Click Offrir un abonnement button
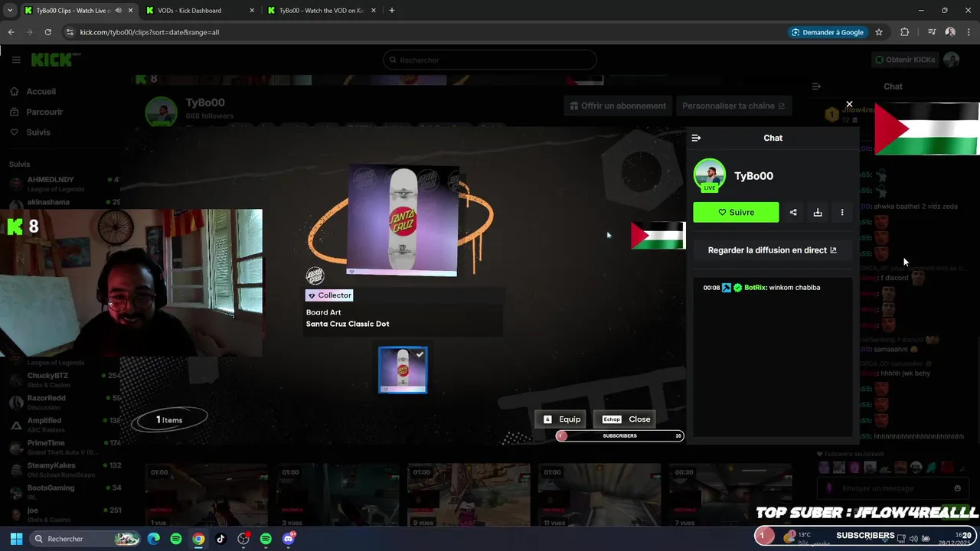980x551 pixels. tap(617, 106)
